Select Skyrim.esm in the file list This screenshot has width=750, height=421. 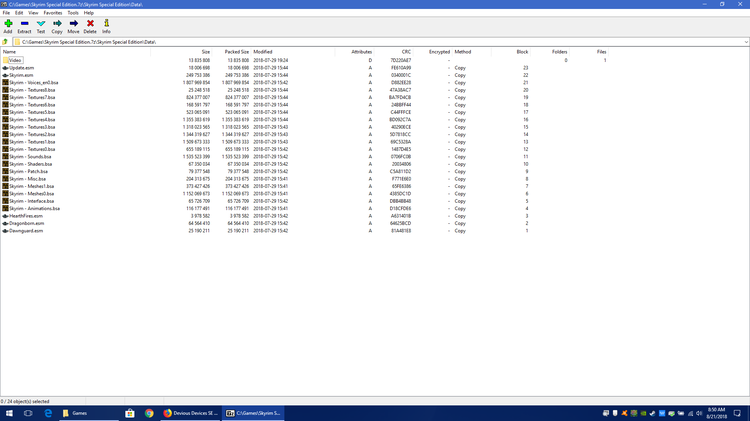click(x=21, y=75)
